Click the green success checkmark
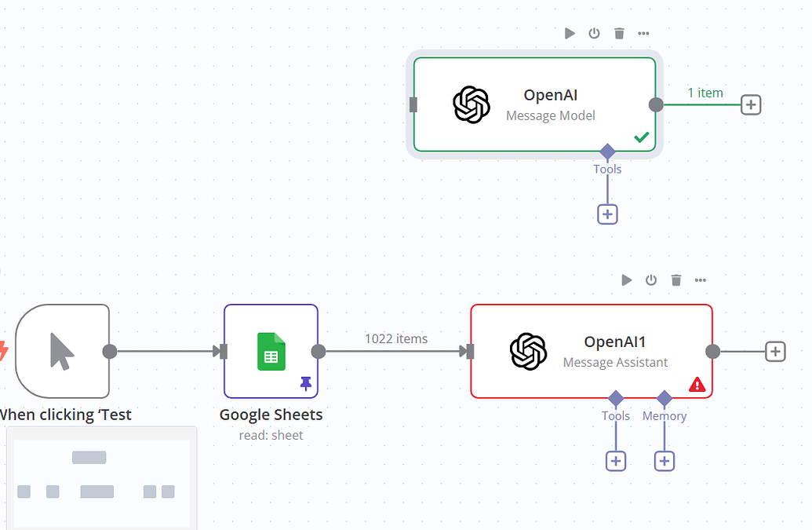 click(642, 137)
